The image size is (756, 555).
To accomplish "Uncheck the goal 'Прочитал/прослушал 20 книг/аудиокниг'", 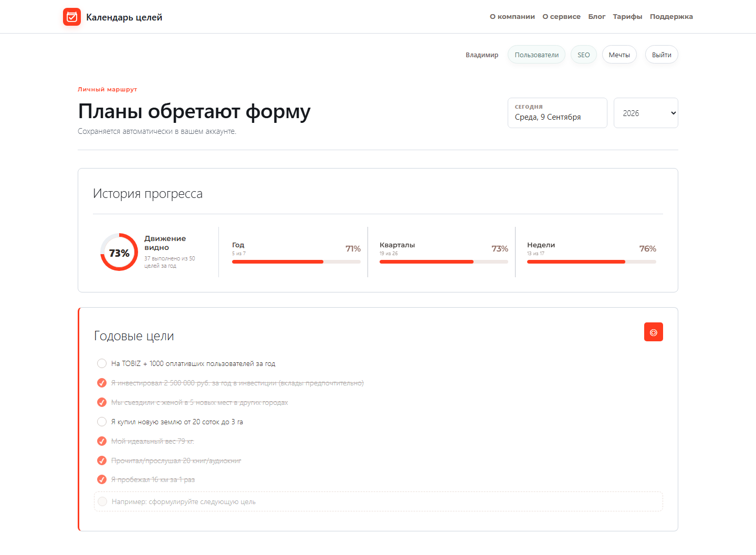I will coord(102,460).
